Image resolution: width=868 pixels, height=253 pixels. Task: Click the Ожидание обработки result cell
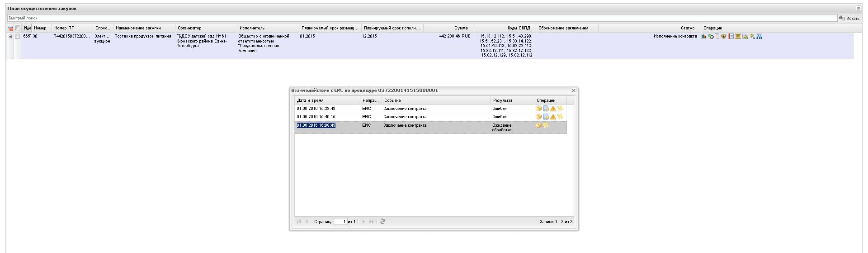pos(502,128)
